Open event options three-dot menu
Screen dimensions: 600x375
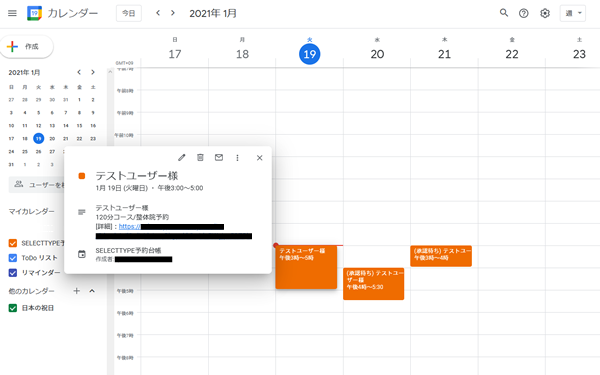pyautogui.click(x=237, y=158)
